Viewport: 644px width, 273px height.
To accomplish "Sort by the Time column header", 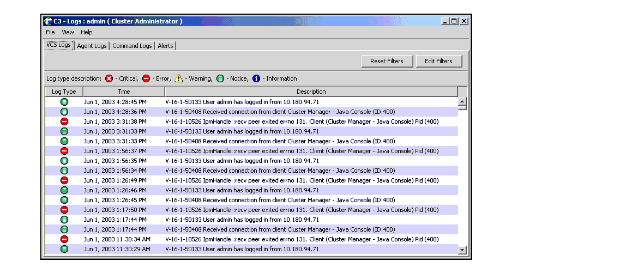I will [x=124, y=92].
